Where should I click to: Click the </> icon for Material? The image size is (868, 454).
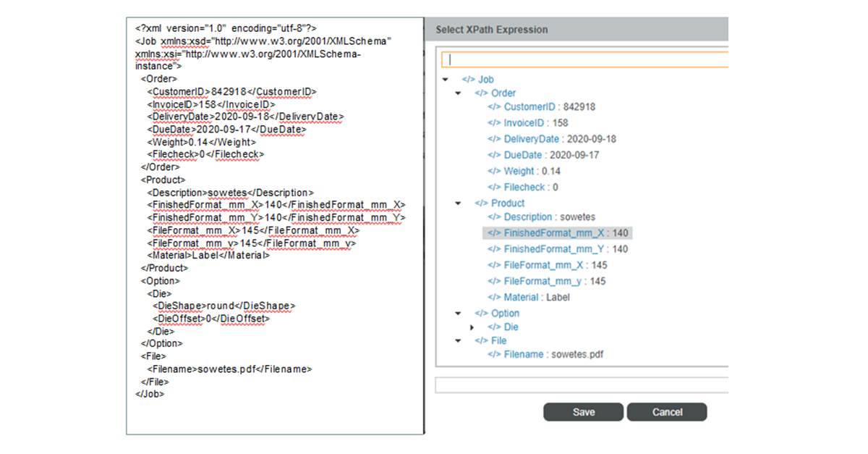[495, 296]
